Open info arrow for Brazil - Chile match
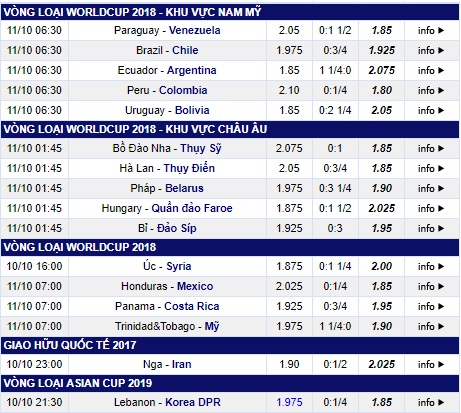This screenshot has width=461, height=413. tap(431, 50)
